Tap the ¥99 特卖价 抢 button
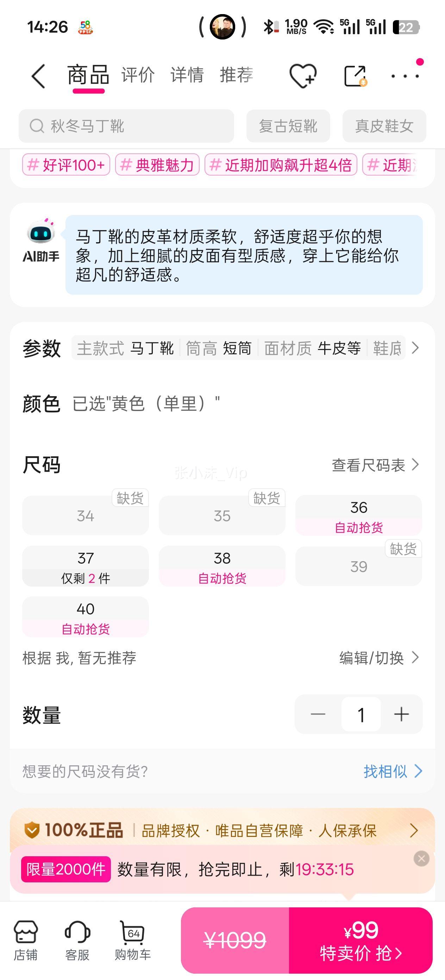The height and width of the screenshot is (980, 445). pos(360,940)
